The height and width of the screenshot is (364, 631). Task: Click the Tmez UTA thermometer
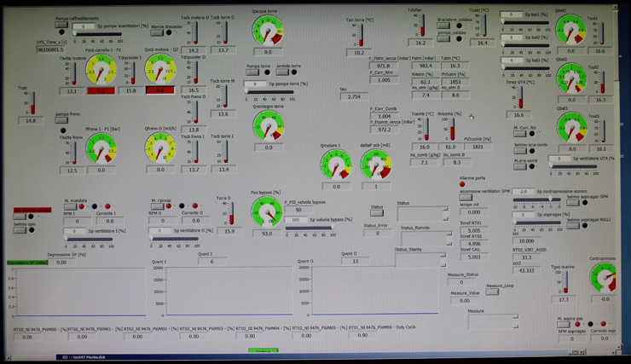(519, 97)
